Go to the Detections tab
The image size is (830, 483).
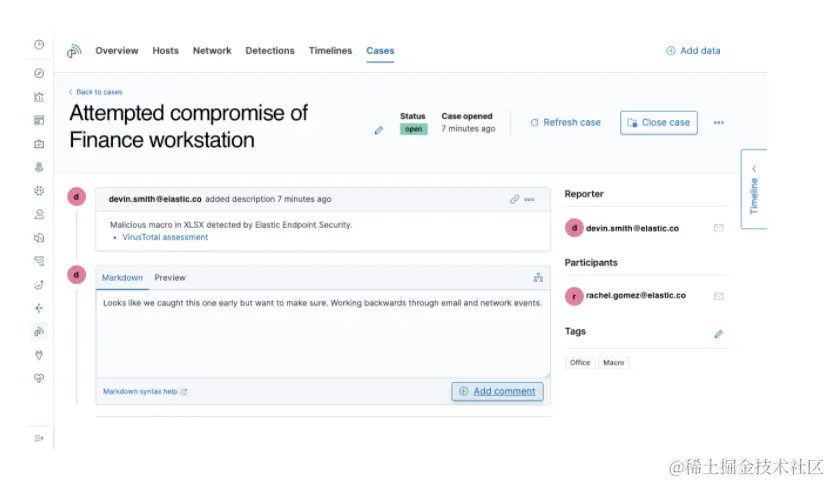[270, 51]
